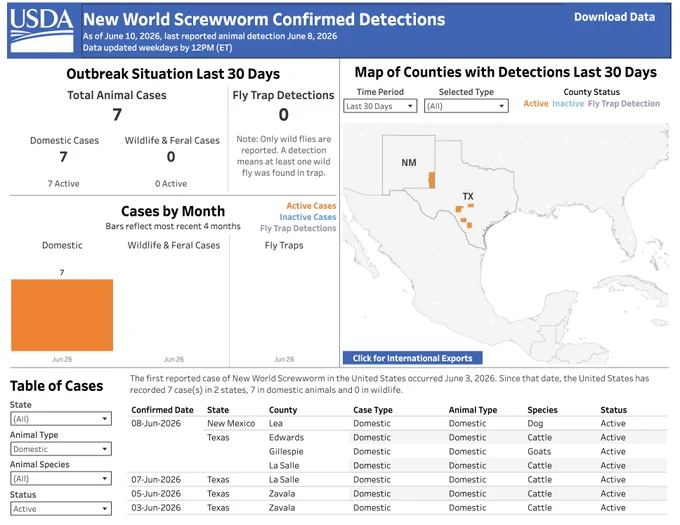Click the TX state label on map

click(x=468, y=196)
